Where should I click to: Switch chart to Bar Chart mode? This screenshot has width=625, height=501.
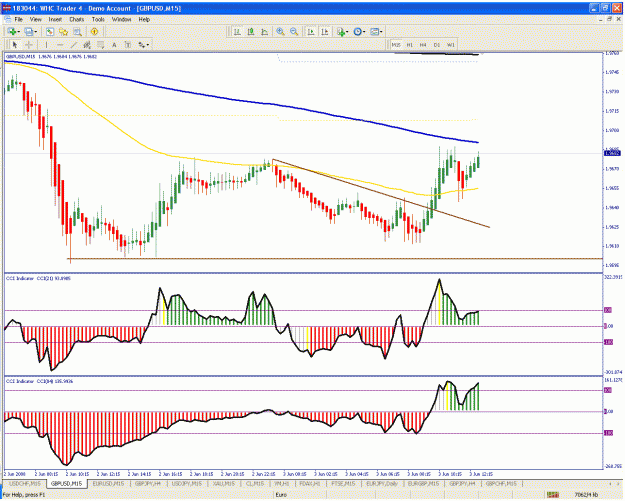pos(237,31)
